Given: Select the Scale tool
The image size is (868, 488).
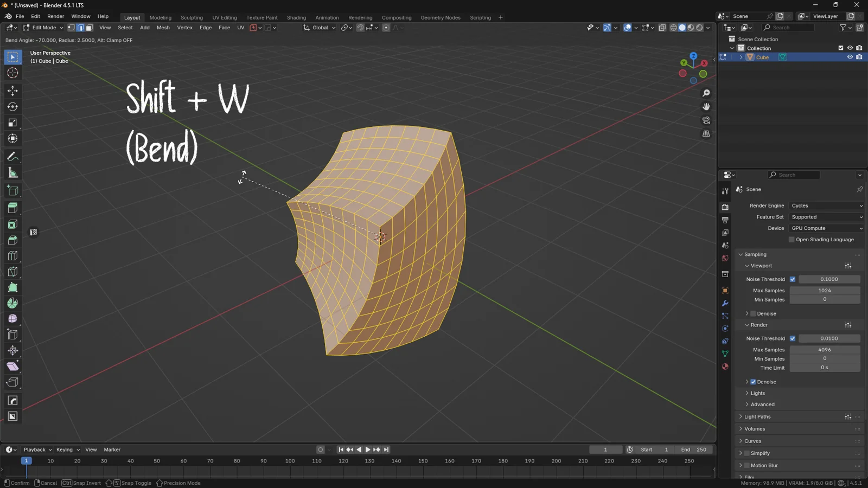Looking at the screenshot, I should [12, 123].
